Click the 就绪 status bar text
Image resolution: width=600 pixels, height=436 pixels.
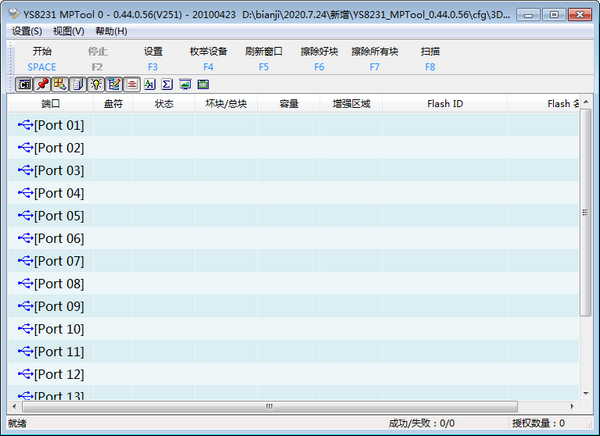pos(17,423)
